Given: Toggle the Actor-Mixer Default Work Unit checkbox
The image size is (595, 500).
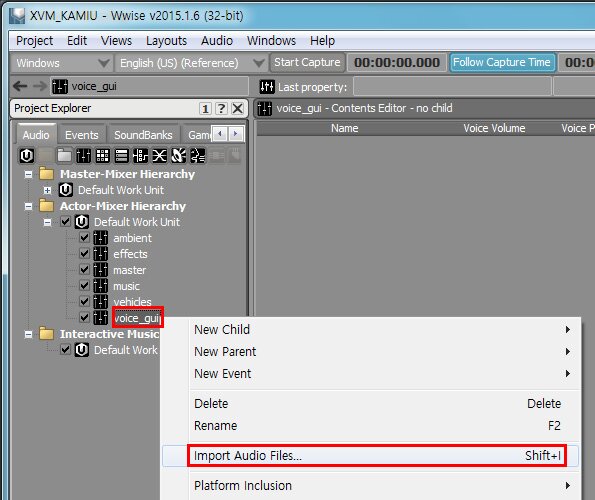Looking at the screenshot, I should click(x=65, y=222).
